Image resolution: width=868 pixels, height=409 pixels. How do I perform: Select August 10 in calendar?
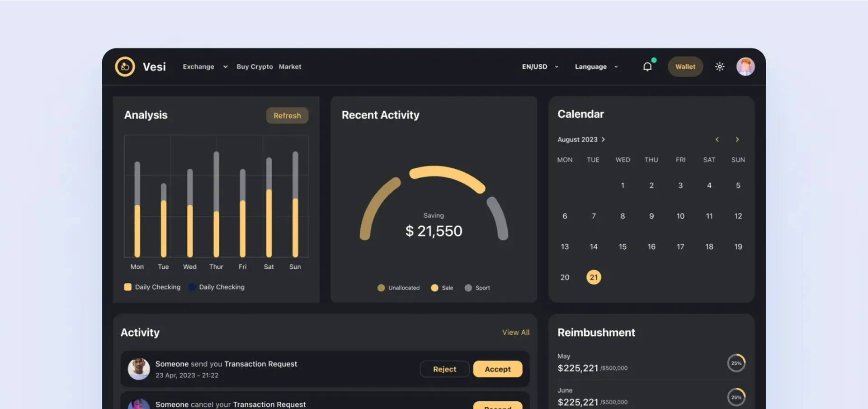click(x=680, y=216)
